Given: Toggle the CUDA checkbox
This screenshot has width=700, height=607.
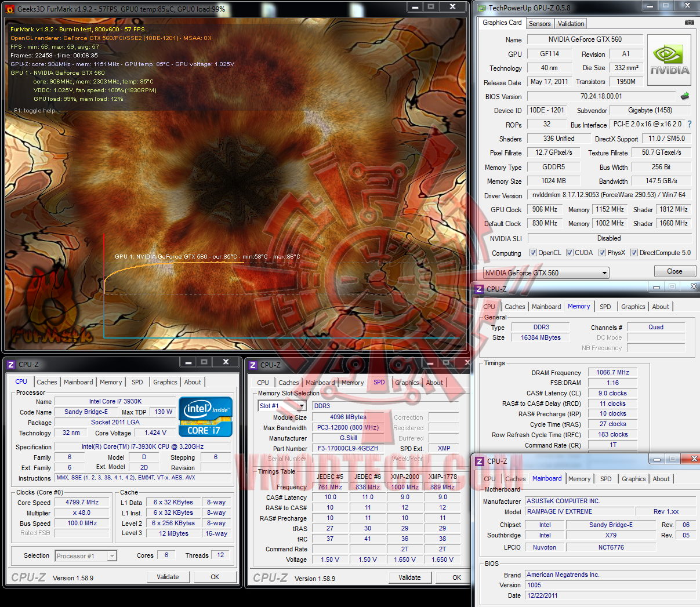Looking at the screenshot, I should (570, 253).
